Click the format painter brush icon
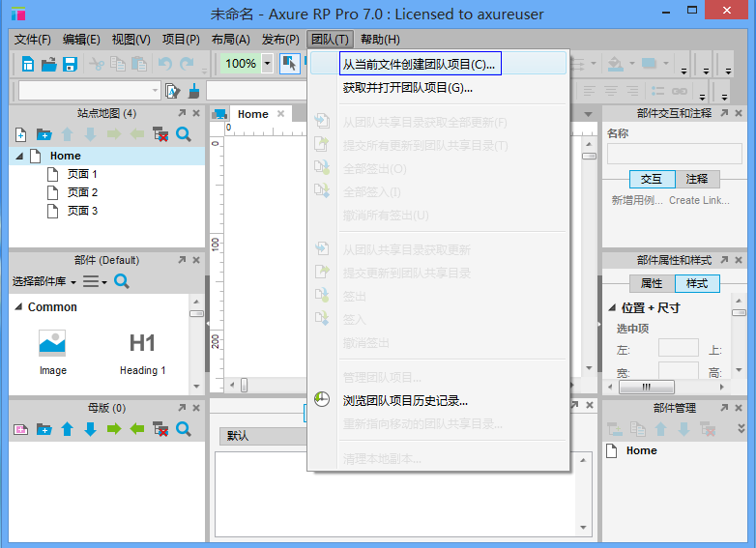 (193, 91)
